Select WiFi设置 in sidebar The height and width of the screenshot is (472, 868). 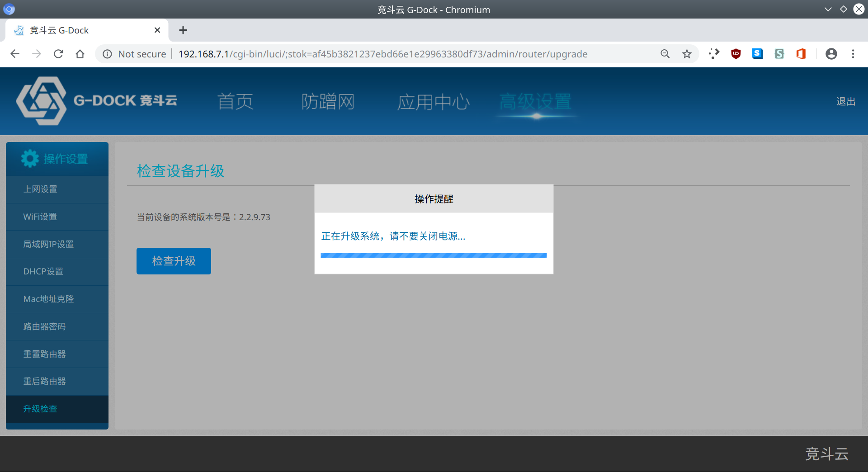(x=40, y=217)
